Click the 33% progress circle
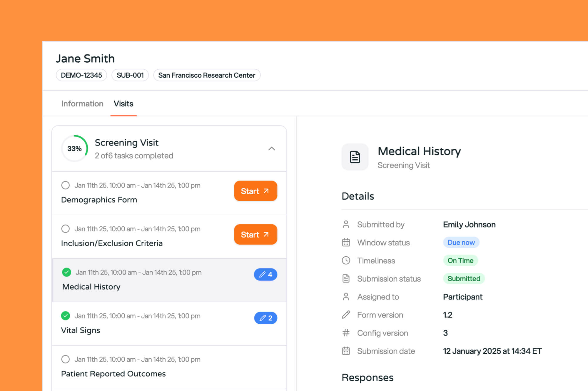The width and height of the screenshot is (588, 391). [x=74, y=148]
